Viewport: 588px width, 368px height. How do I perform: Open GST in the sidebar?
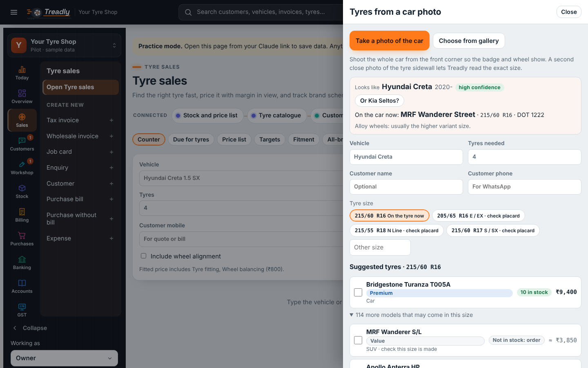(x=22, y=310)
